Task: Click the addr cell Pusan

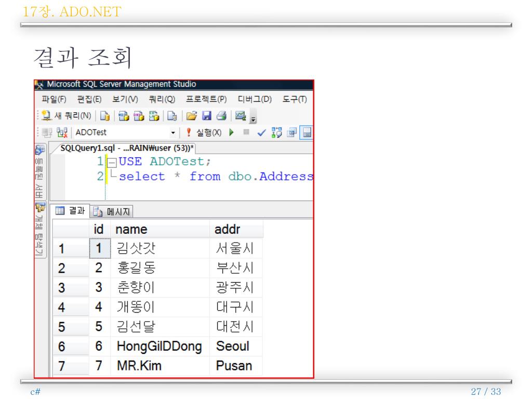Action: pyautogui.click(x=236, y=366)
